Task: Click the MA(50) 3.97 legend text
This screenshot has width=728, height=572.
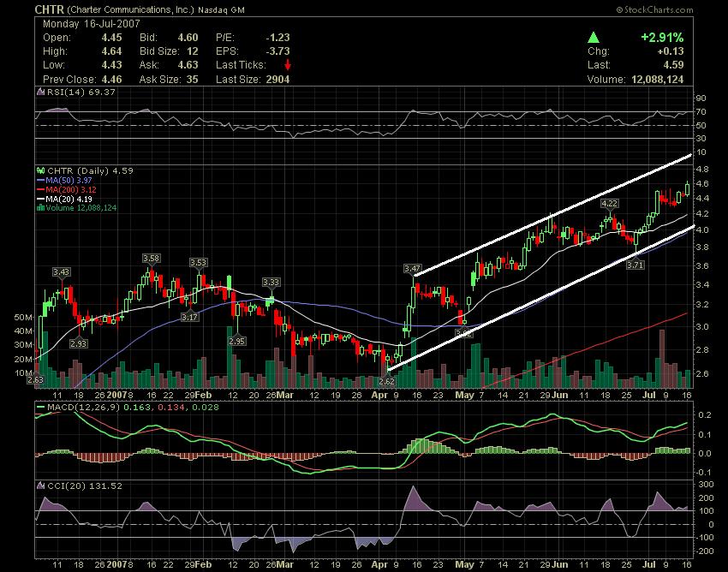Action: coord(69,180)
